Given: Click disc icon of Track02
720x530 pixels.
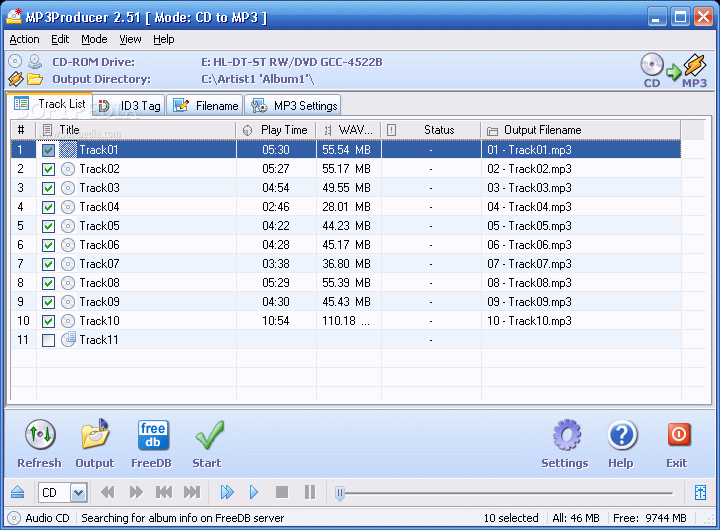Looking at the screenshot, I should tap(68, 169).
